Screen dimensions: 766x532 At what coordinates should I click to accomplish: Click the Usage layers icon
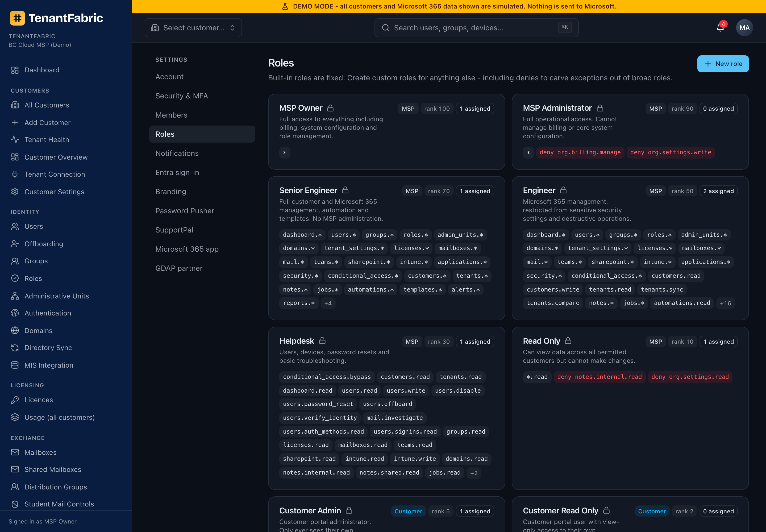(x=15, y=417)
